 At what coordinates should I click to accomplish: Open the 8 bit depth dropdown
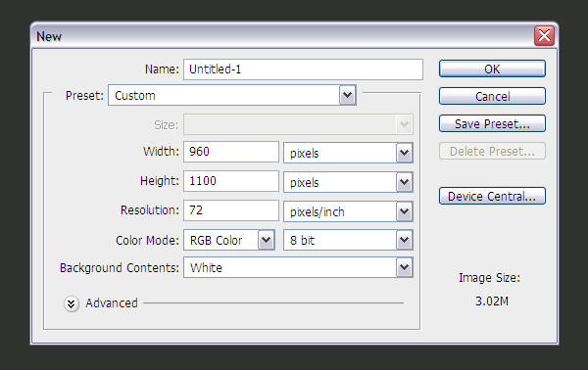[348, 240]
